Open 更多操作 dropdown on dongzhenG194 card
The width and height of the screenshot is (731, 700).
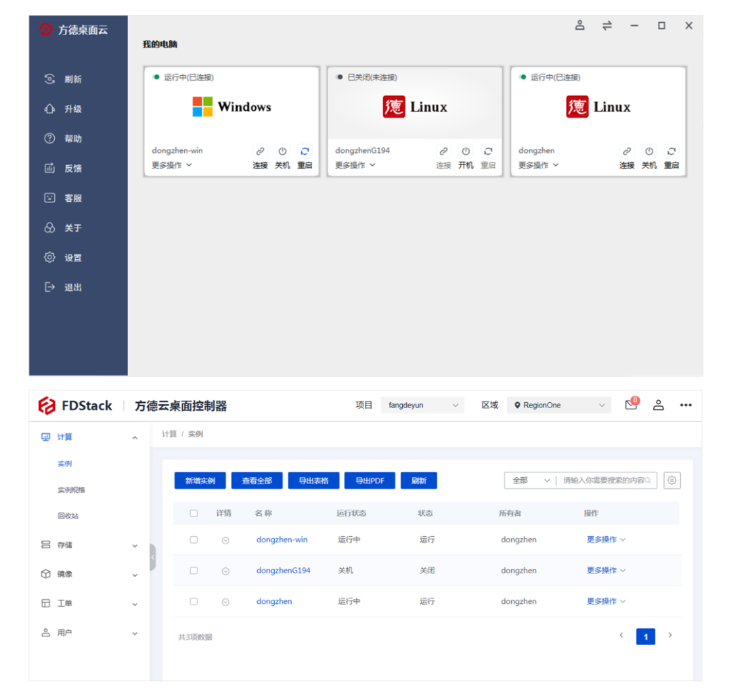tap(355, 165)
